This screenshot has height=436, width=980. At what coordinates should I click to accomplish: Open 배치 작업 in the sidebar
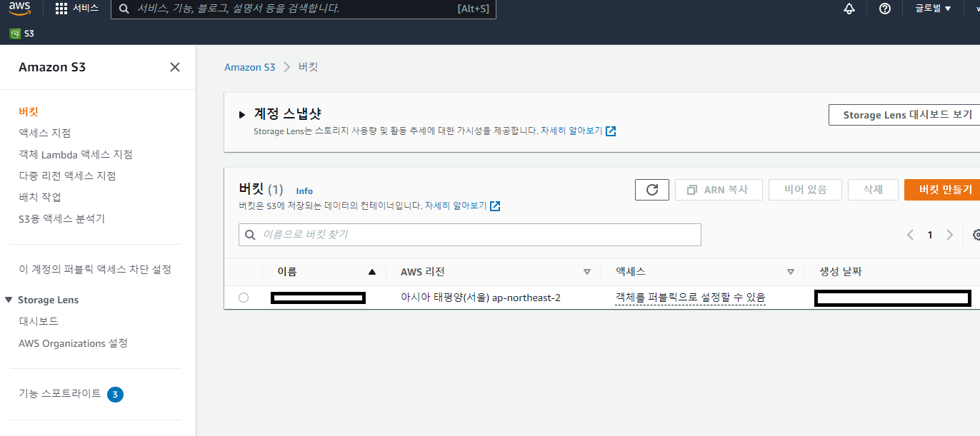40,197
